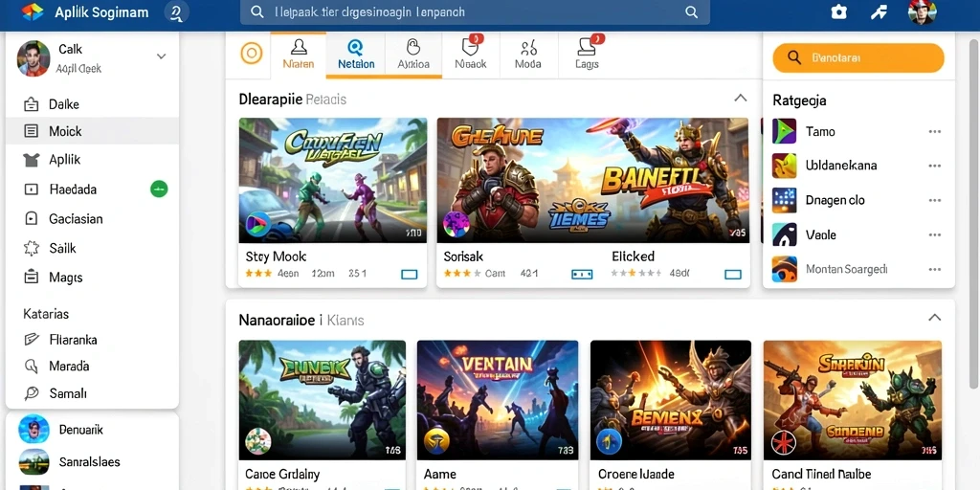Screen dimensions: 980x490
Task: Open Sailk gear icon in sidebar
Action: pyautogui.click(x=32, y=248)
